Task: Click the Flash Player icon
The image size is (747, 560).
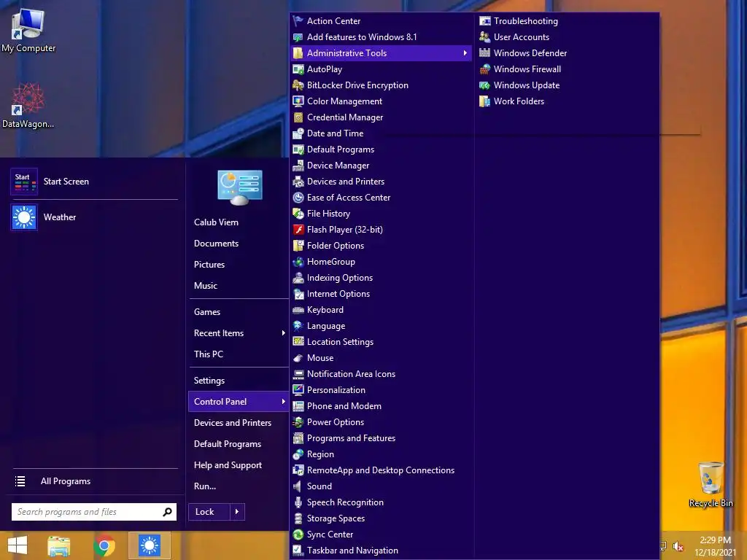Action: 298,230
